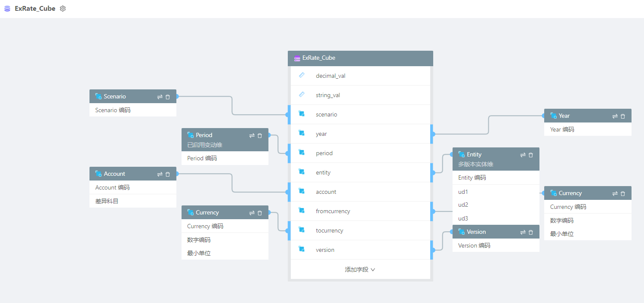This screenshot has height=303, width=644.
Task: Delete the Year dimension node
Action: click(622, 116)
